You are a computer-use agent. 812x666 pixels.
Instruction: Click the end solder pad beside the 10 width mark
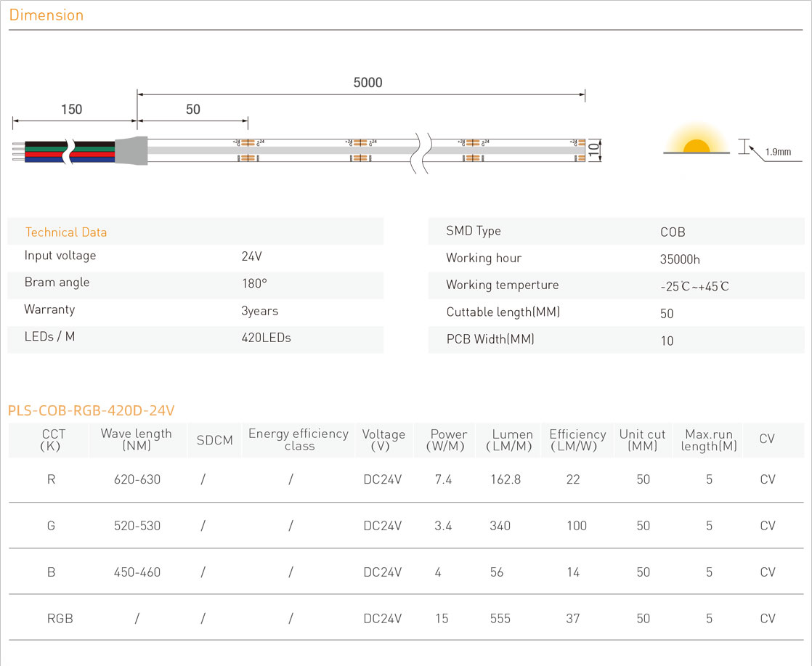coord(578,150)
